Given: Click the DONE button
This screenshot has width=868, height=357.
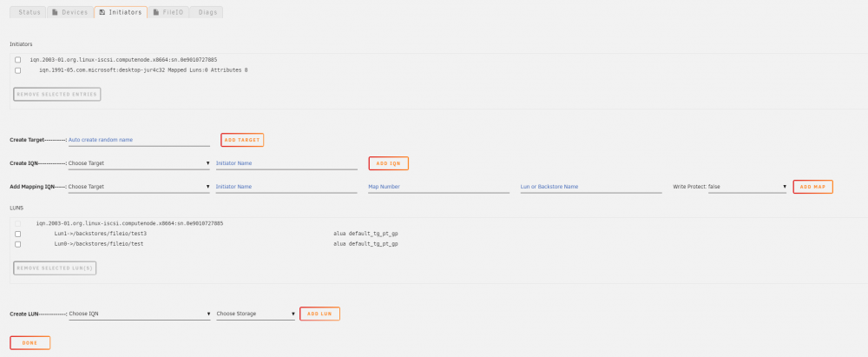Looking at the screenshot, I should 30,343.
